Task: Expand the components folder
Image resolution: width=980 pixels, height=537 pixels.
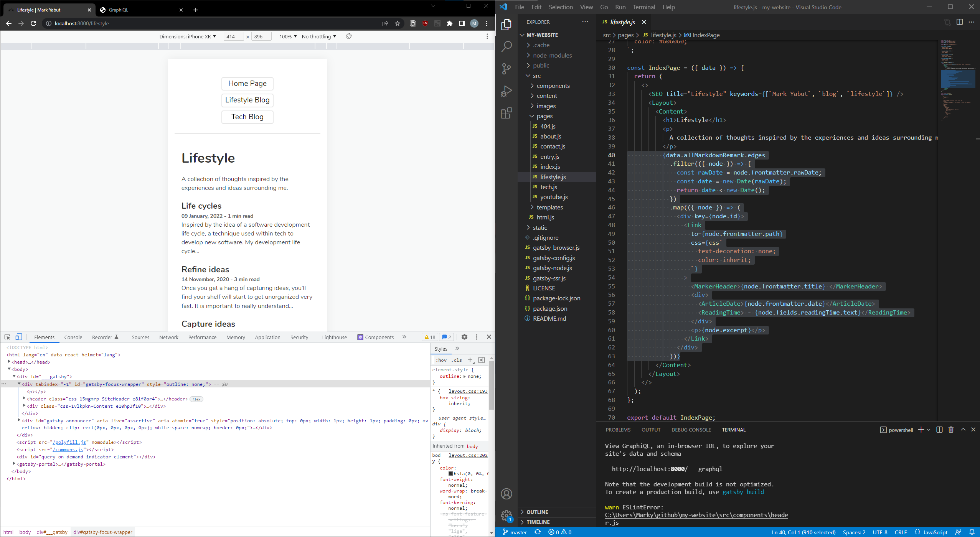Action: pyautogui.click(x=553, y=86)
